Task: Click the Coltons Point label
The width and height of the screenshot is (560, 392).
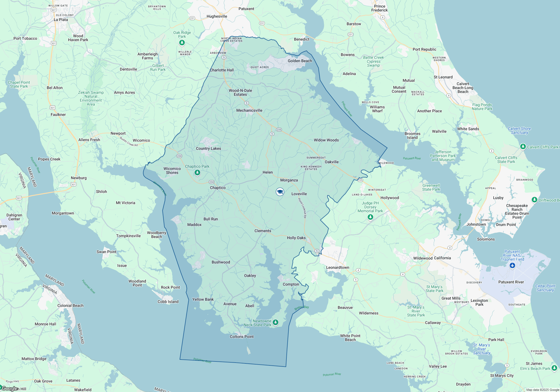Action: pyautogui.click(x=242, y=337)
